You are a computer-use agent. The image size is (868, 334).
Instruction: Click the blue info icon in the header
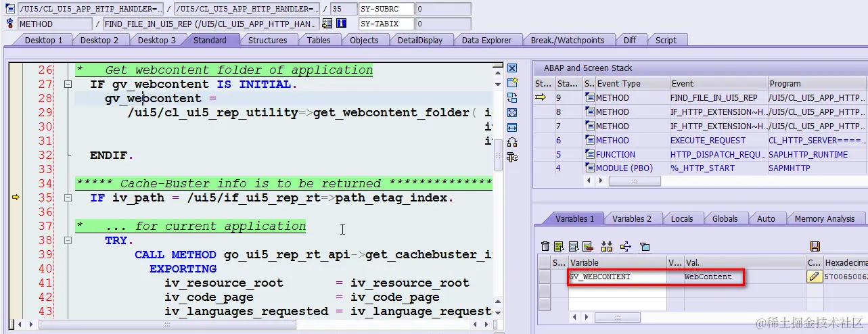(x=342, y=24)
